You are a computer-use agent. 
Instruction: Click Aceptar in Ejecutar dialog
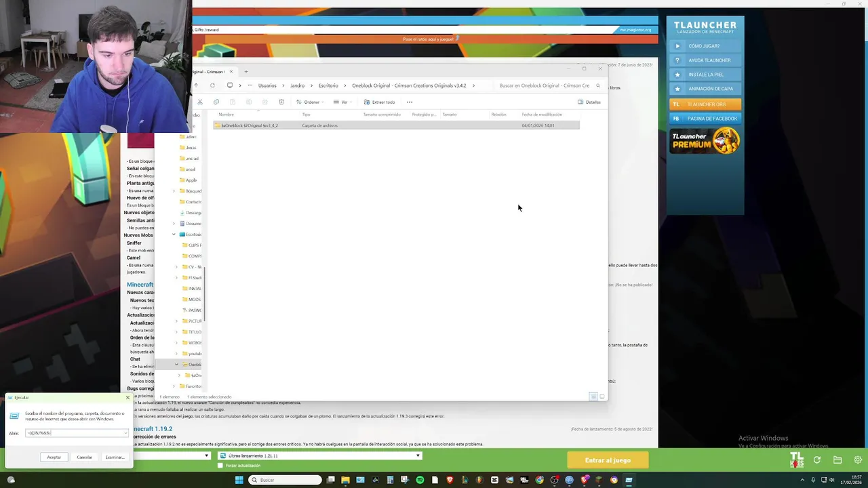[54, 457]
